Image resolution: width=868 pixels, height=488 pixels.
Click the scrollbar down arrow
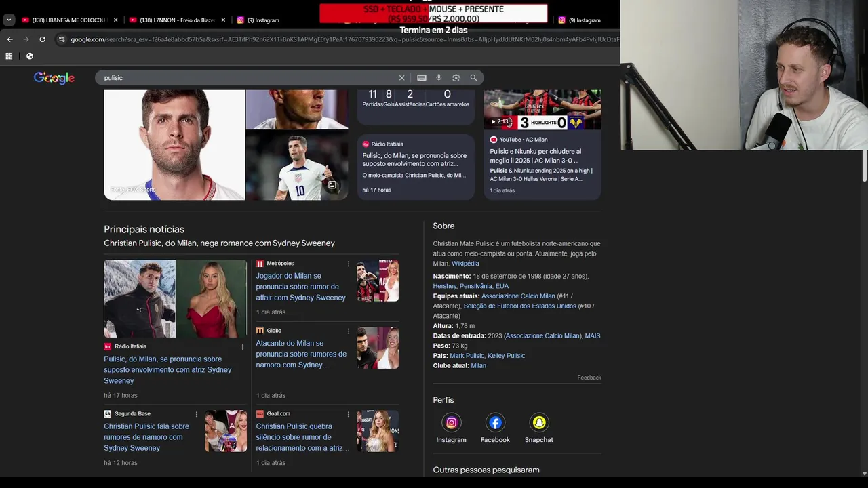click(x=864, y=474)
